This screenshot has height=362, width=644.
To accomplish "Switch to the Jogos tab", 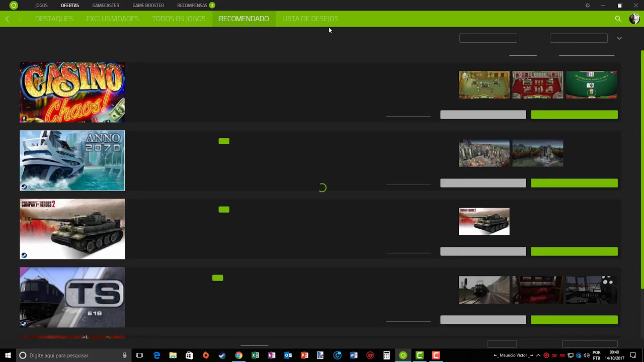I will [x=41, y=6].
